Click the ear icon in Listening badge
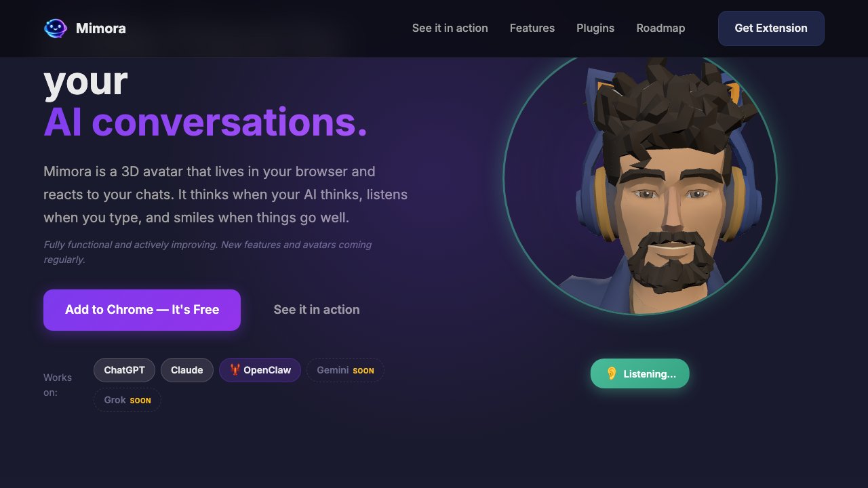The height and width of the screenshot is (488, 868). tap(612, 373)
